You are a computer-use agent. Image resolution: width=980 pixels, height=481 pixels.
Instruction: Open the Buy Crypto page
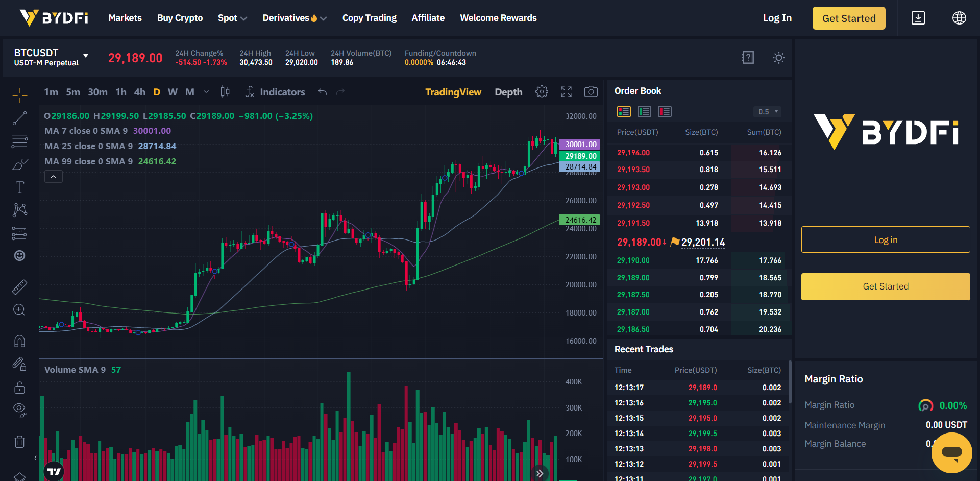pyautogui.click(x=180, y=18)
